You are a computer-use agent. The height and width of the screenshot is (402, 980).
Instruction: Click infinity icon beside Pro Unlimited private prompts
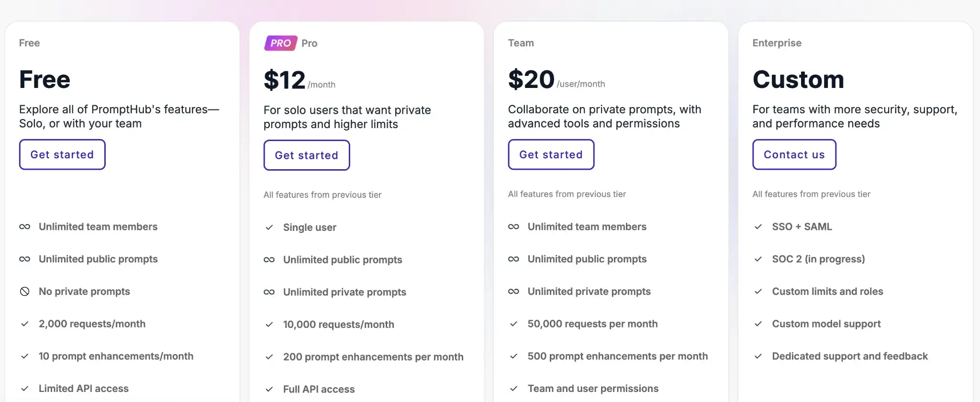tap(269, 292)
